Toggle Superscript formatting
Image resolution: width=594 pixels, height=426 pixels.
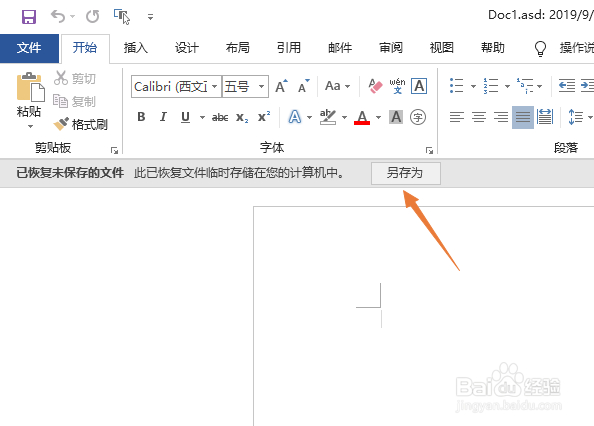[x=264, y=117]
